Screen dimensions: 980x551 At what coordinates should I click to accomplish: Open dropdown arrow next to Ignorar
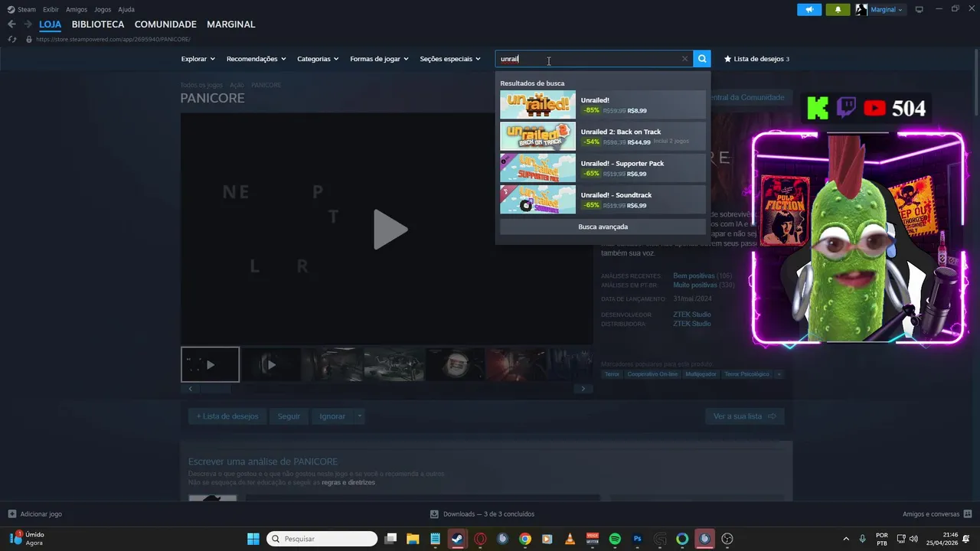pos(359,416)
